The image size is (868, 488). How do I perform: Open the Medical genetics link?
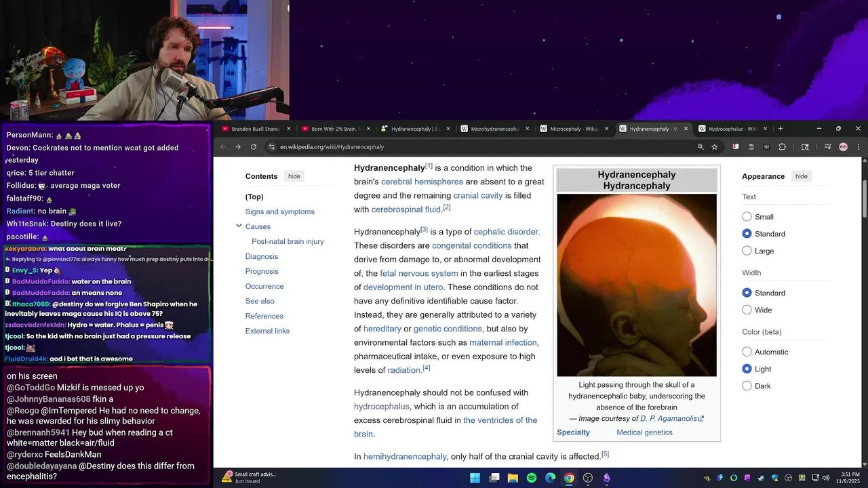pos(644,432)
